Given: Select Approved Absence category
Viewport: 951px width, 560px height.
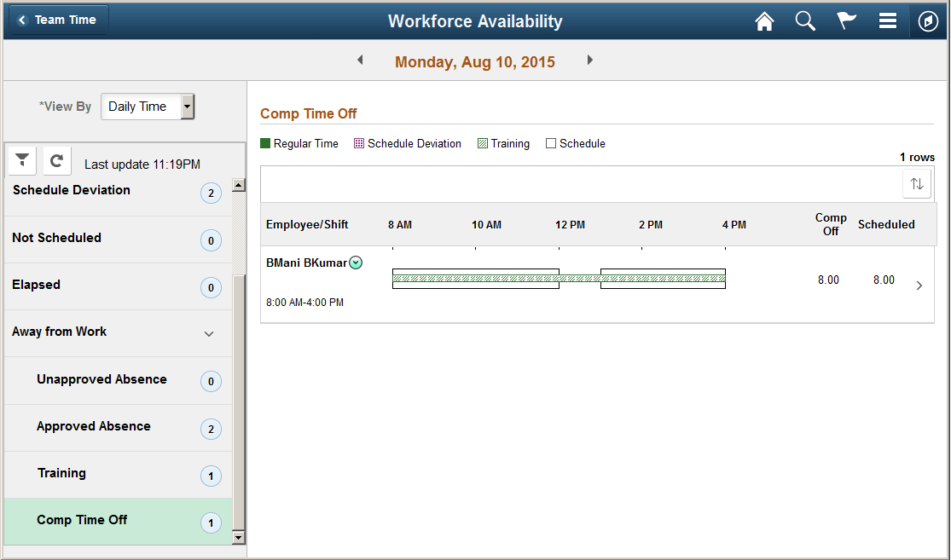Looking at the screenshot, I should 119,428.
